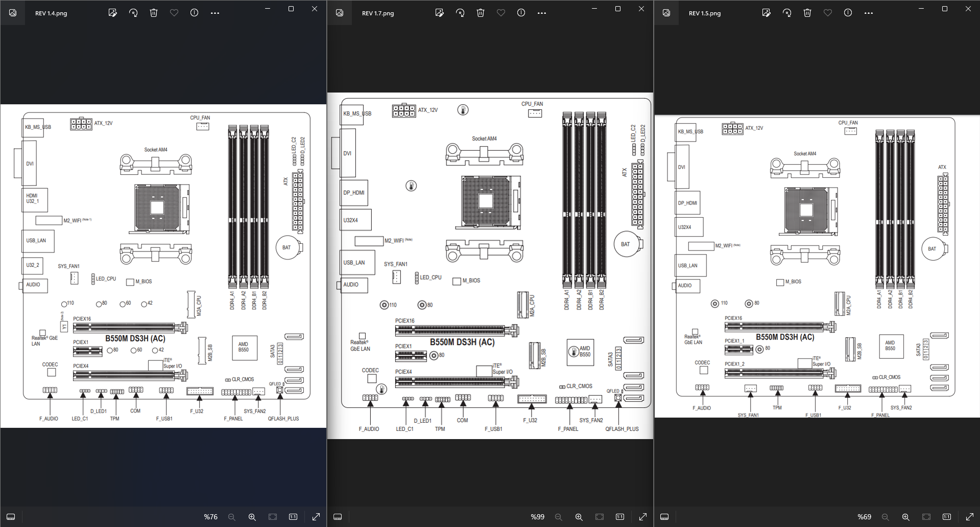980x527 pixels.
Task: Toggle filmstrip in REV 1.7.png window
Action: tap(338, 517)
